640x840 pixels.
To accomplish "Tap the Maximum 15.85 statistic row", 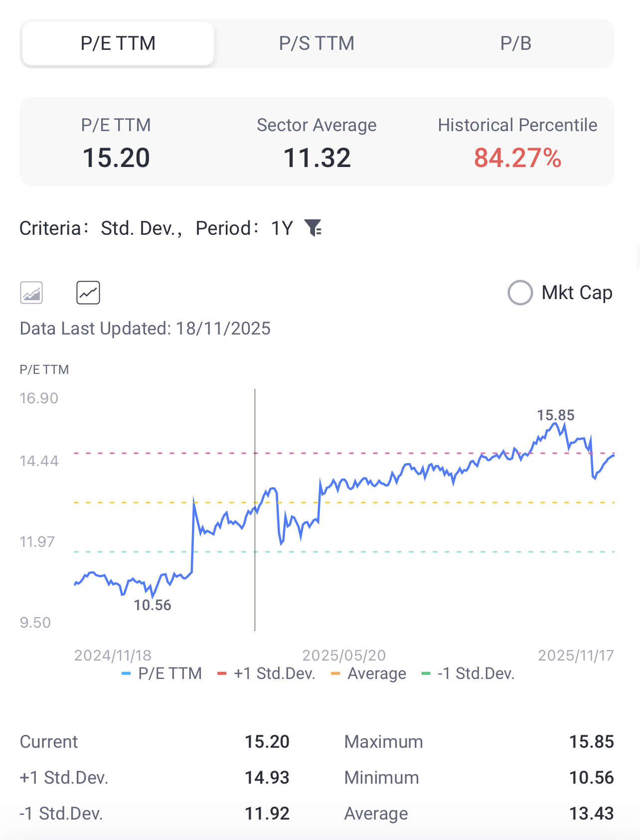I will (479, 742).
